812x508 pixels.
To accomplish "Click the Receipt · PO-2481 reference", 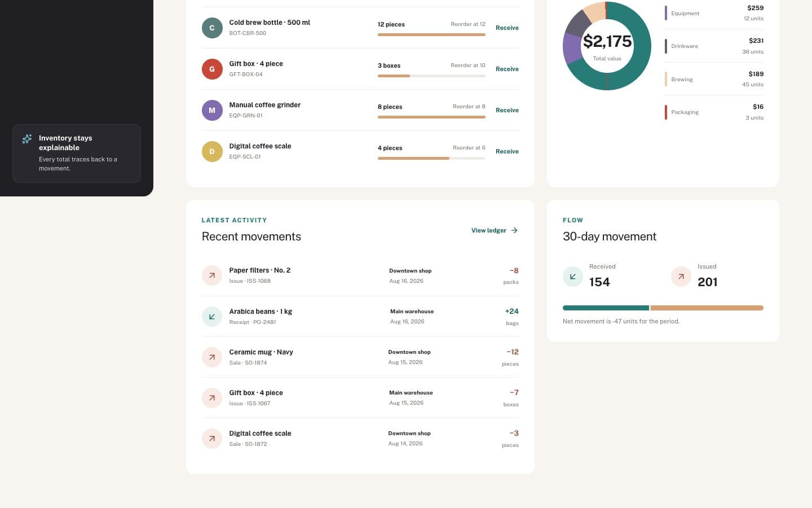I will [253, 322].
